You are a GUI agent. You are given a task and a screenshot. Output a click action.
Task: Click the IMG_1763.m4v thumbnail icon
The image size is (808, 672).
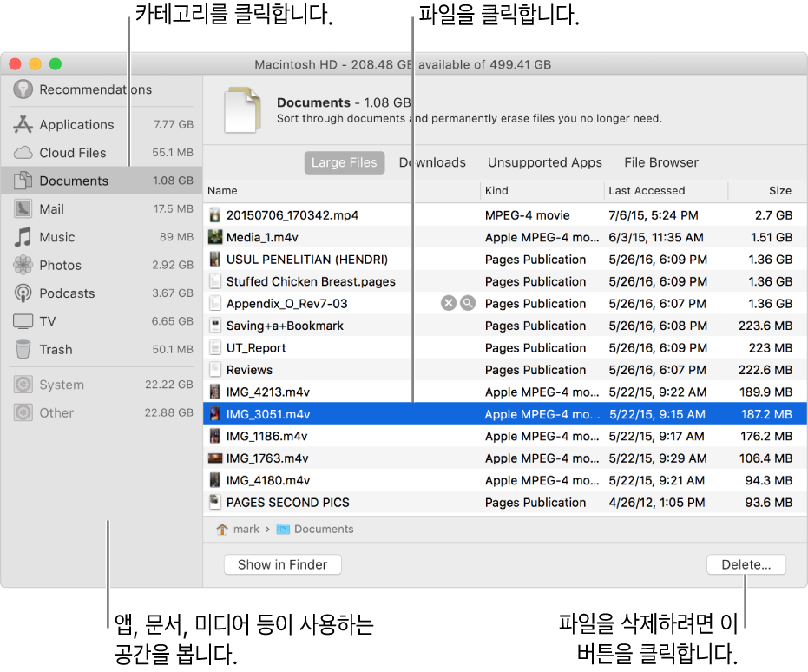[x=215, y=458]
